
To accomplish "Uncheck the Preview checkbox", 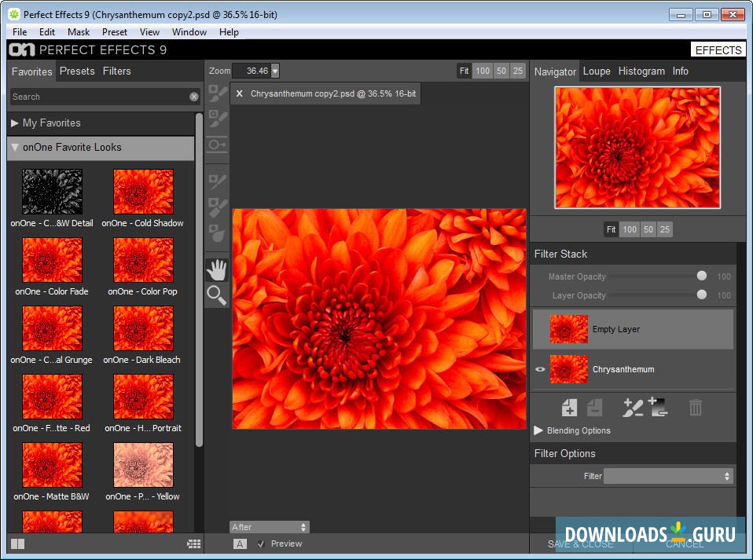I will pyautogui.click(x=261, y=544).
